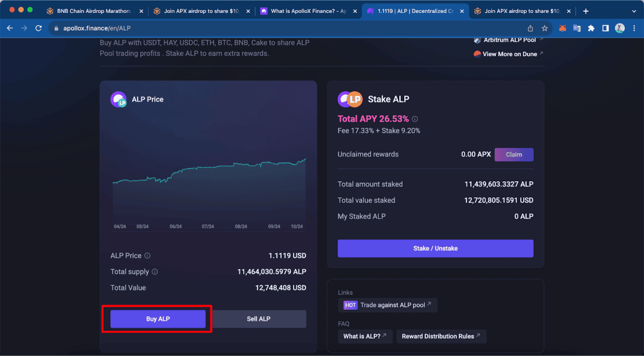Click the 11,464,030.5979 ALP supply value
644x356 pixels.
(272, 272)
